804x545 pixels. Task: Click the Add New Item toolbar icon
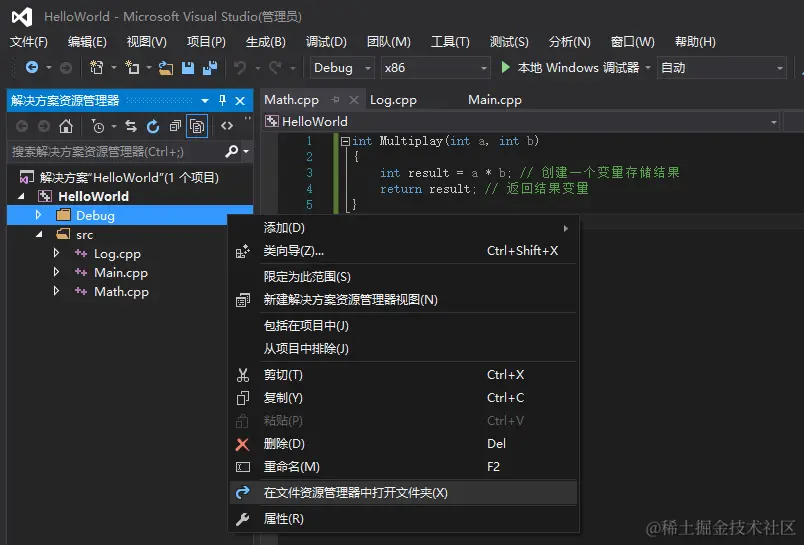pos(132,67)
